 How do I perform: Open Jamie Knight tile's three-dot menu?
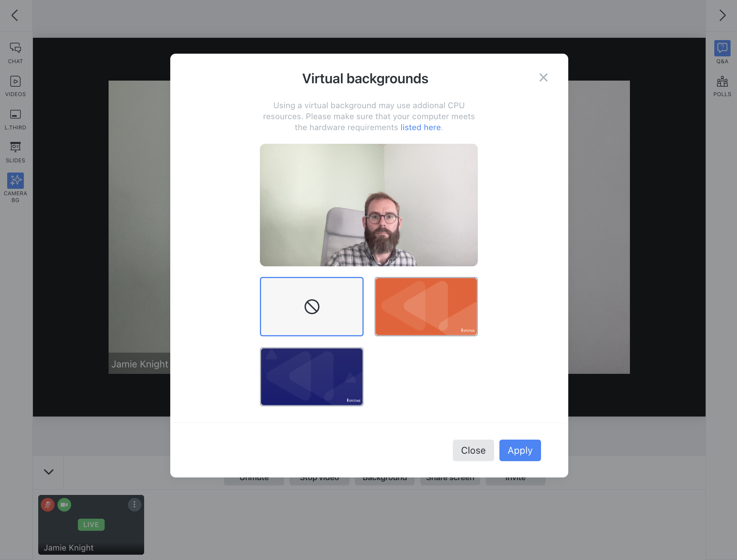134,505
